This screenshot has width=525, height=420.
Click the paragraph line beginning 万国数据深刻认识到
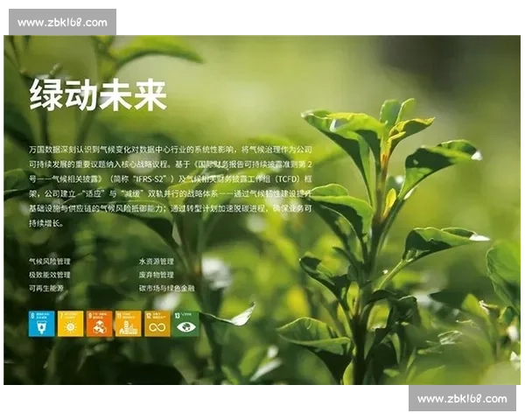[171, 150]
